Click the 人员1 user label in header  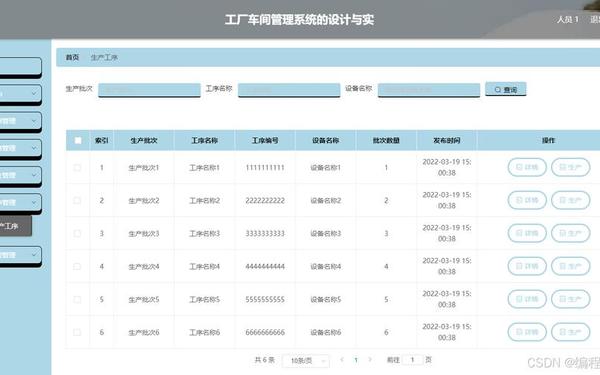point(568,20)
